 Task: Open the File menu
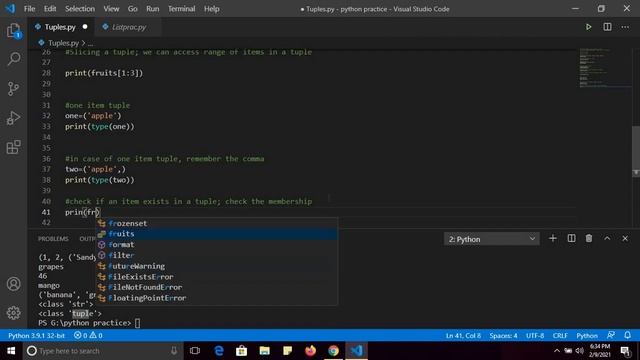tap(29, 9)
